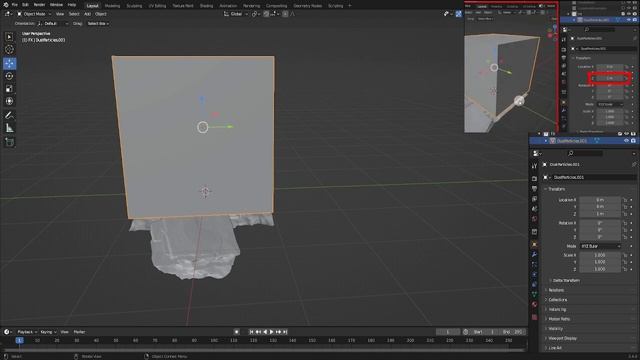640x360 pixels.
Task: Open the Render properties tab
Action: 534,178
